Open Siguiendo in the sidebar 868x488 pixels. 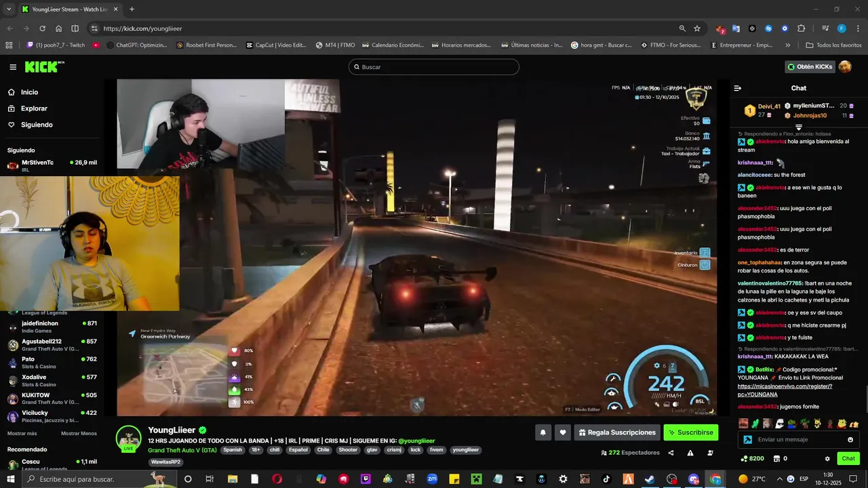click(37, 125)
